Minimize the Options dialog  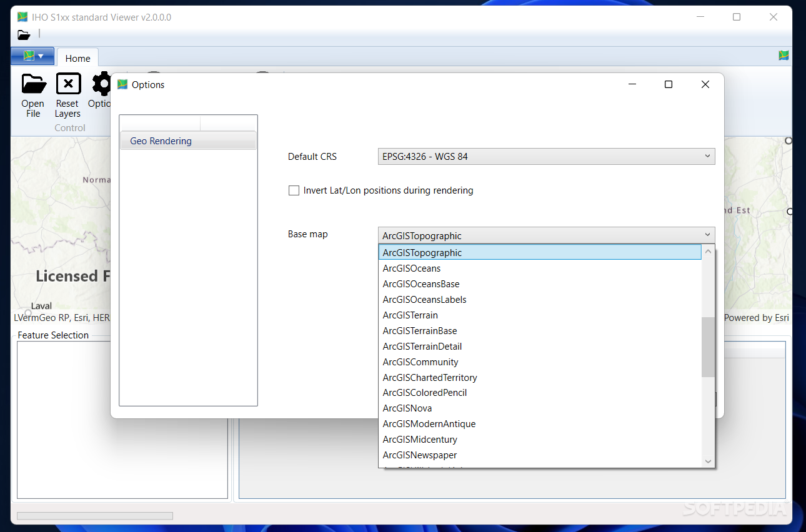pos(632,84)
